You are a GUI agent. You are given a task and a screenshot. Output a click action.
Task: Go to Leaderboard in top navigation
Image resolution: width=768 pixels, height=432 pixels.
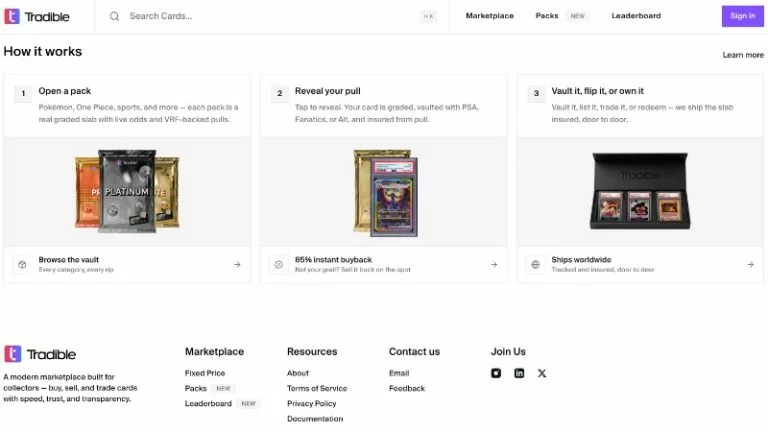click(x=636, y=16)
